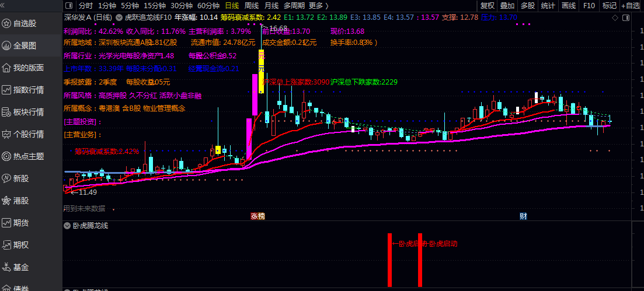This screenshot has height=291, width=644.
Task: Click the 自选股 star icon in the sidebar
Action: 6,23
